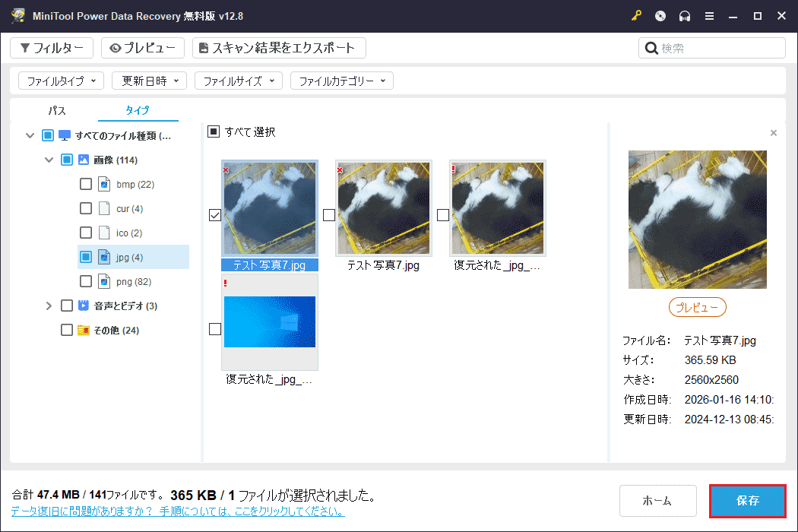Switch to the Type tab
Image resolution: width=798 pixels, height=532 pixels.
tap(138, 109)
